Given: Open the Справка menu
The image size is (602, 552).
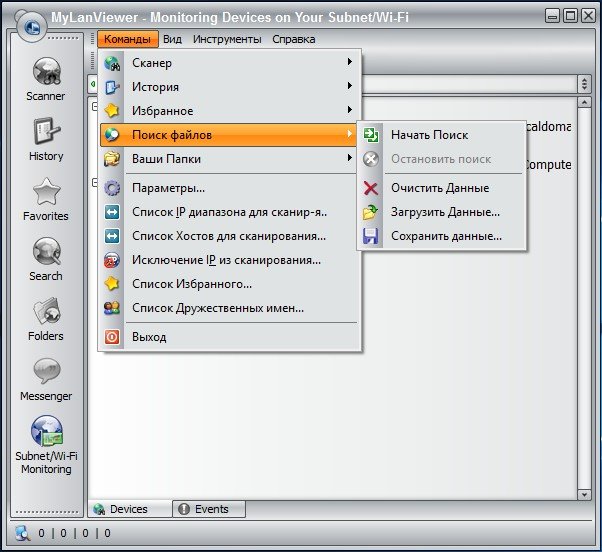Looking at the screenshot, I should coord(294,39).
